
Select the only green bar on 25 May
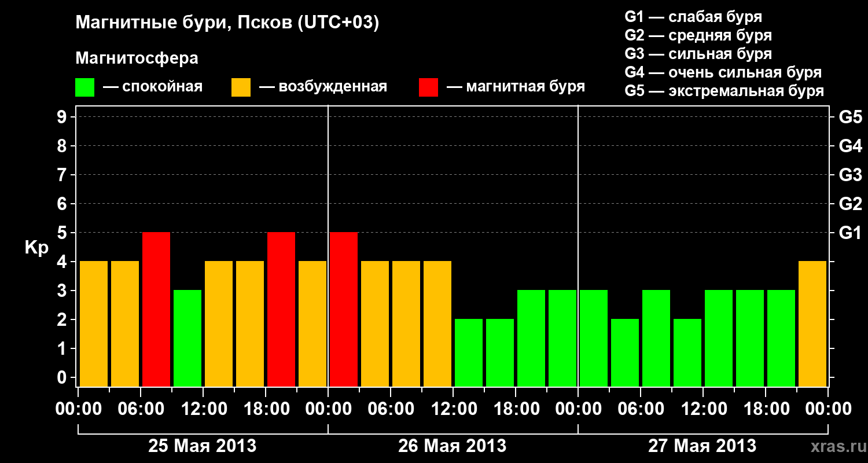(187, 338)
